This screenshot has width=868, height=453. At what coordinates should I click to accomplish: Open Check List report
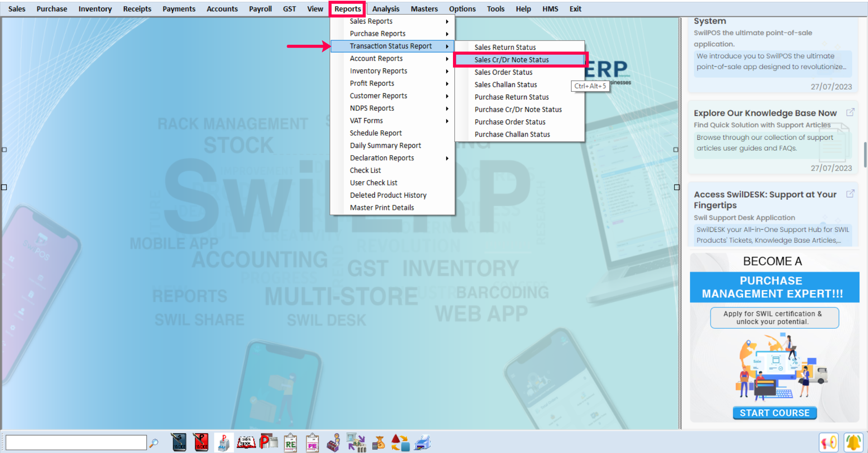tap(392, 170)
